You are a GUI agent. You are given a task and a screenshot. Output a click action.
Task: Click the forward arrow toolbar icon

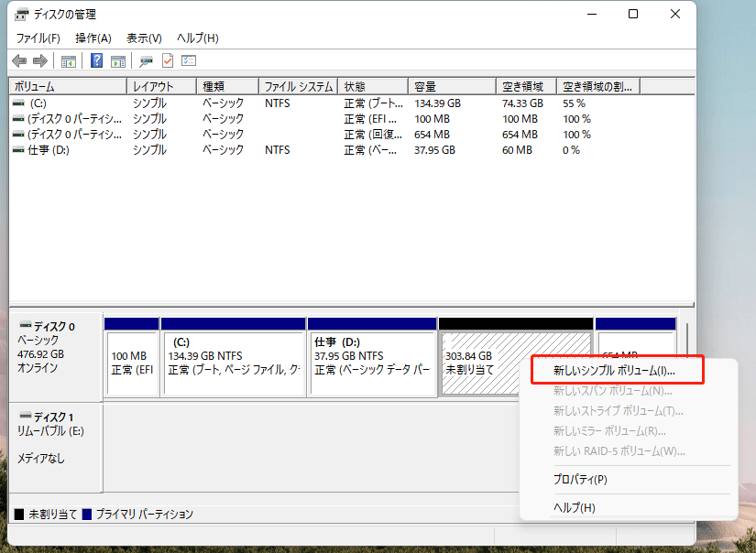39,61
